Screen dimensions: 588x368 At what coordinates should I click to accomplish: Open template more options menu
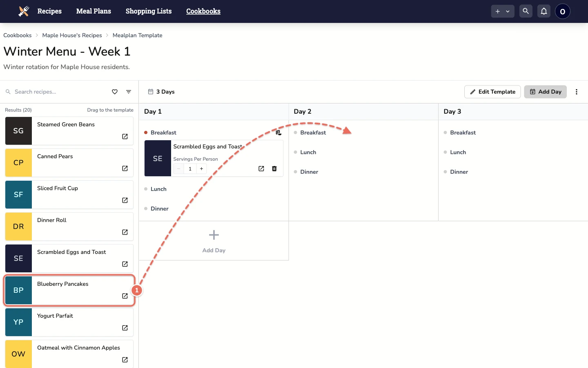pos(577,92)
